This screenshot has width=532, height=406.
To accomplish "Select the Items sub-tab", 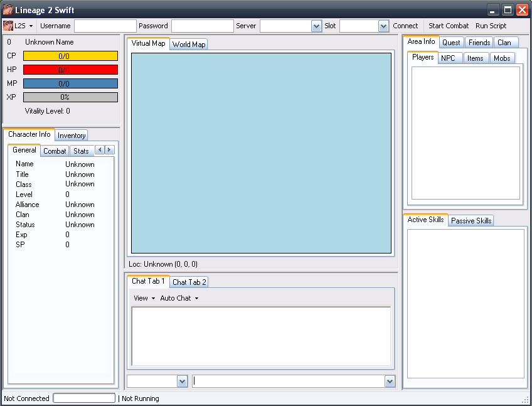I will pyautogui.click(x=475, y=58).
